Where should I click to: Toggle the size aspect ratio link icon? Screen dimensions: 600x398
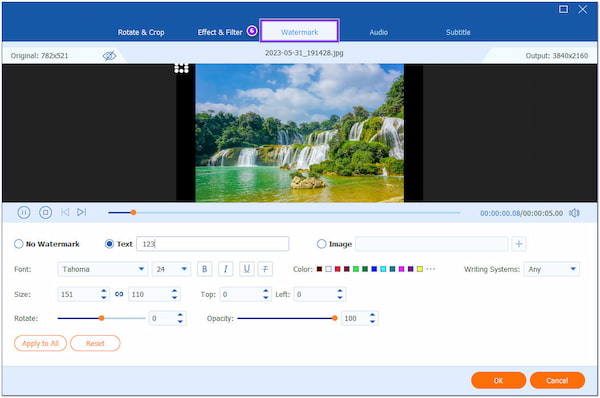[119, 294]
